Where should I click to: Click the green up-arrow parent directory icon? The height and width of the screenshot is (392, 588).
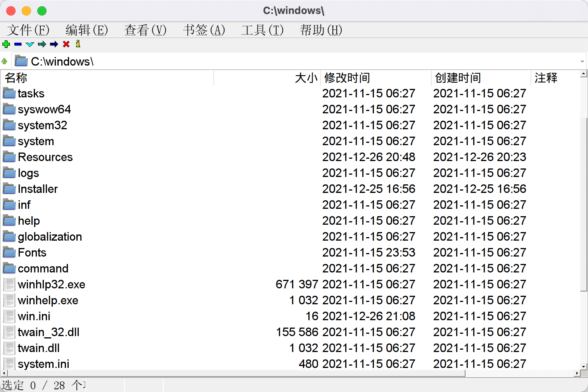point(4,61)
